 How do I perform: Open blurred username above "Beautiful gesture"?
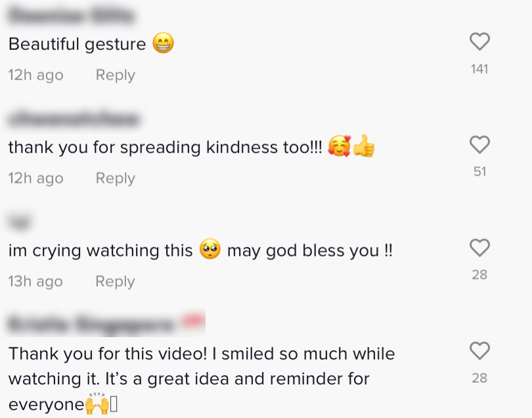72,14
